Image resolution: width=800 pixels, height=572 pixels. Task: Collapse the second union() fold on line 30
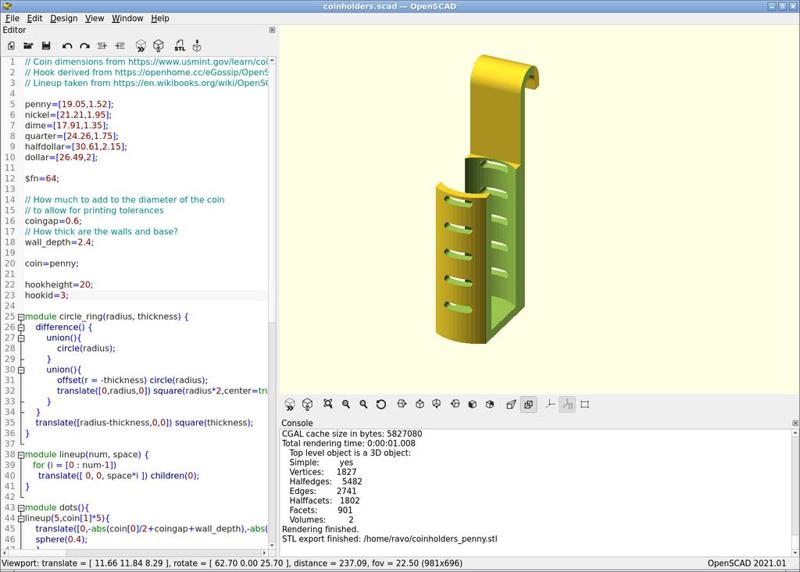click(x=21, y=370)
